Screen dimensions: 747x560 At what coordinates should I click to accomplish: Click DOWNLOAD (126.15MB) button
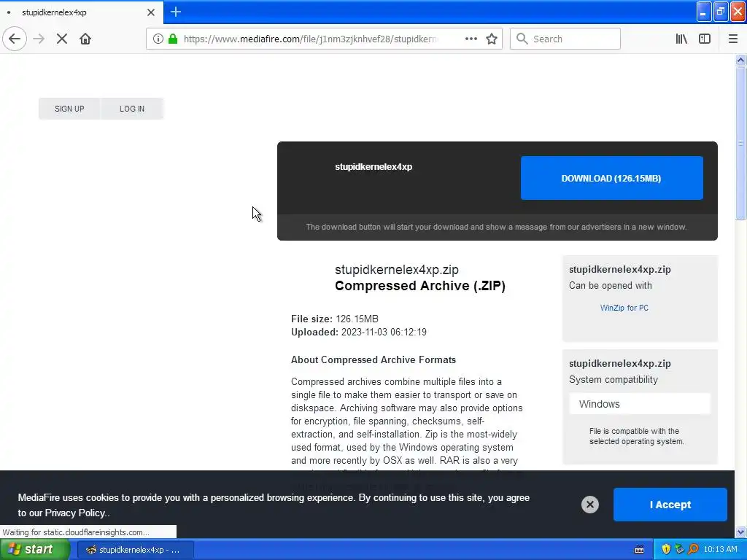pos(612,178)
